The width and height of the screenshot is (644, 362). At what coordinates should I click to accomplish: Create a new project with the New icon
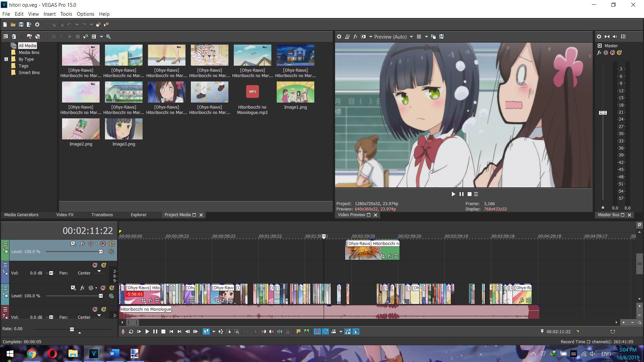[5, 24]
